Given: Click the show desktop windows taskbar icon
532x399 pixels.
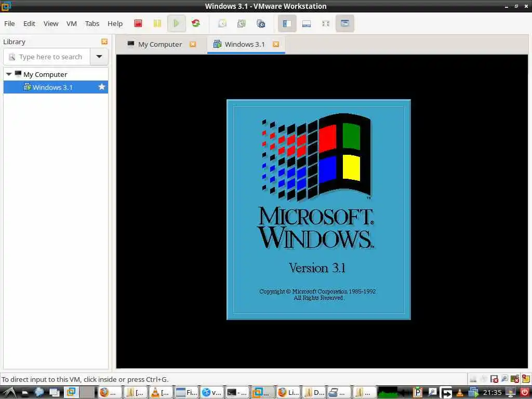Looking at the screenshot, I should [x=54, y=393].
